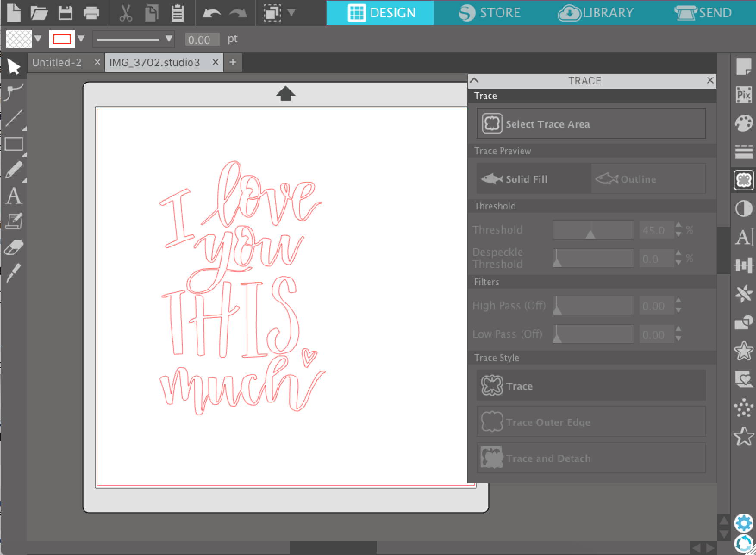Select the Text tool
This screenshot has height=555, width=756.
(13, 196)
